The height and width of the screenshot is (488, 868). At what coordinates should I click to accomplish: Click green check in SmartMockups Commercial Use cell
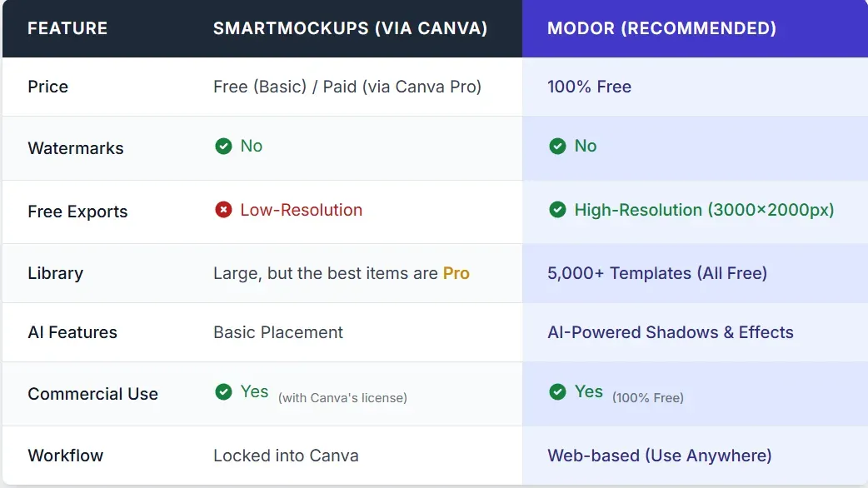tap(223, 392)
